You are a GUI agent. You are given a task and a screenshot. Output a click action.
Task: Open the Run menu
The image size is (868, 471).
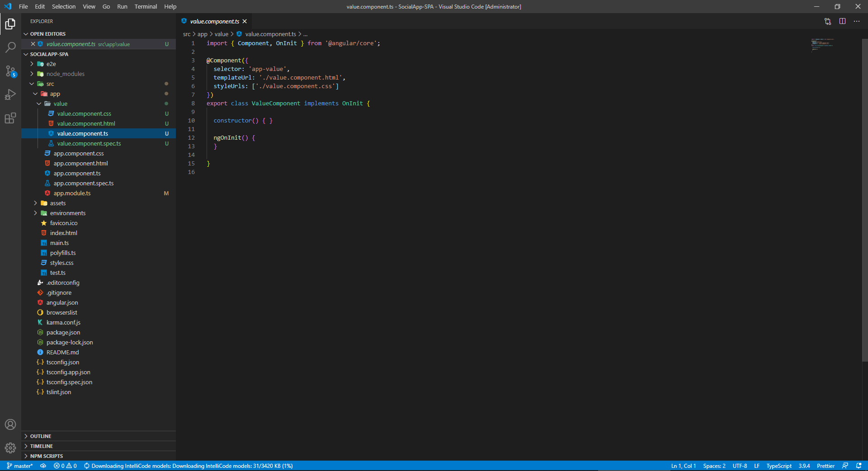coord(122,6)
